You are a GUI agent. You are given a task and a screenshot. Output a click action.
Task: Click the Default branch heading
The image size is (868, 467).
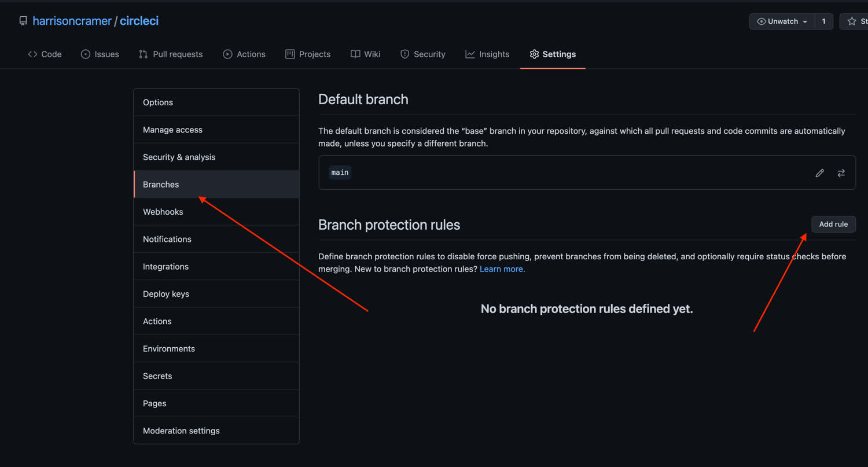(363, 100)
